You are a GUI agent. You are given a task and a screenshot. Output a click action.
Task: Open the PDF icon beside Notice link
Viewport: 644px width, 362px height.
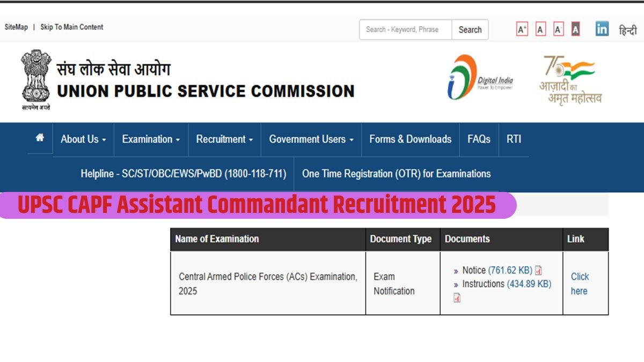click(537, 270)
